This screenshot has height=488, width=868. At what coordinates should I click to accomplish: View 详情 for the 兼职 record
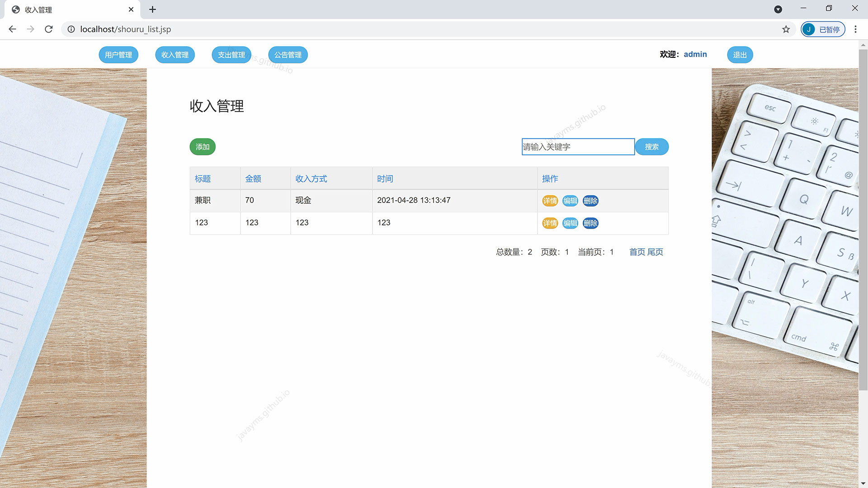[550, 201]
